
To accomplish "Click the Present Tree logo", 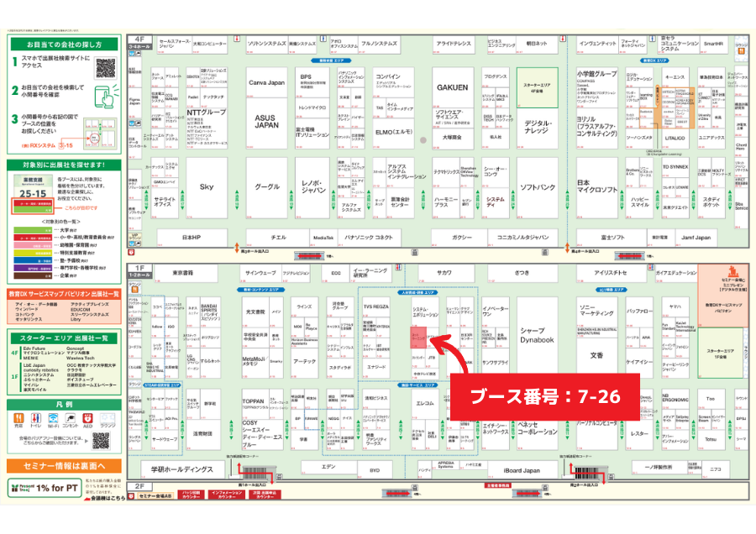I will [22, 488].
